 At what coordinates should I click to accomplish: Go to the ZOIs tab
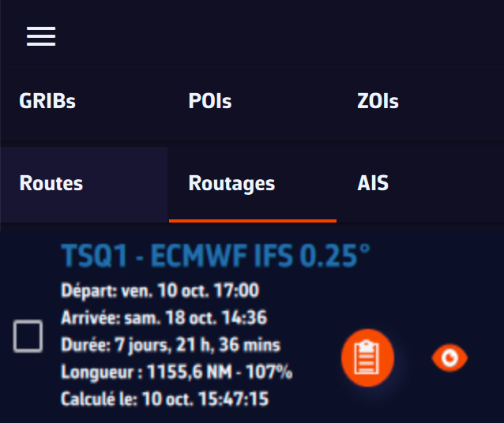[378, 101]
